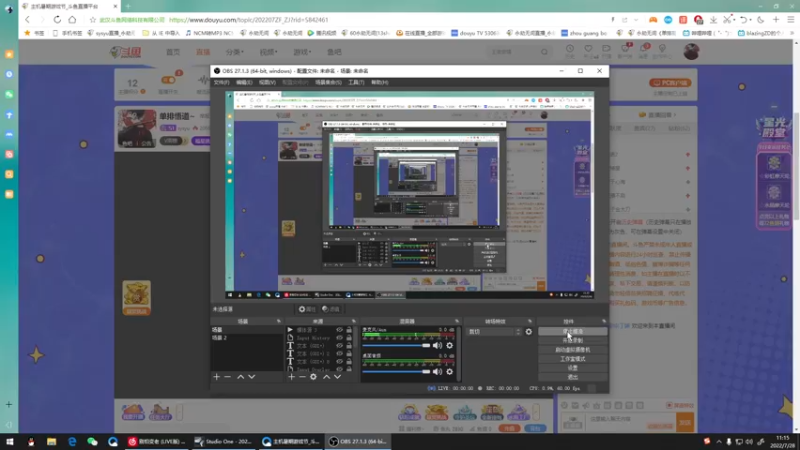Open the OBS Scene Collection menu
Viewport: 800px width, 450px height.
click(328, 82)
